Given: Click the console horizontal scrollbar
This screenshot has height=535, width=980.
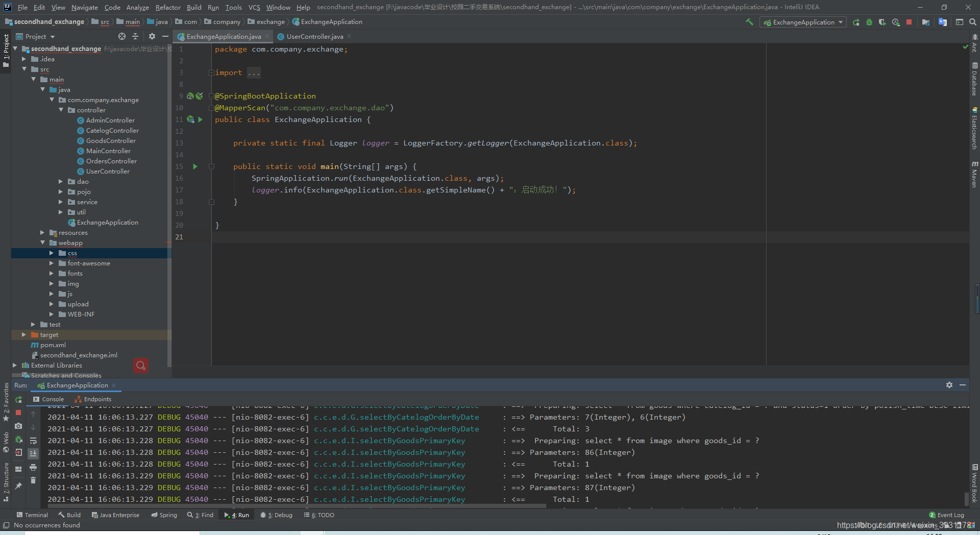Looking at the screenshot, I should (296, 506).
